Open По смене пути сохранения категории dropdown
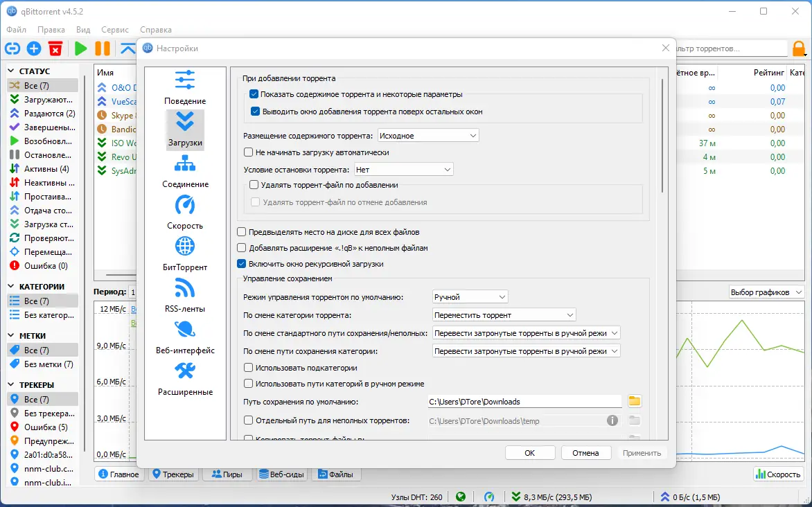The width and height of the screenshot is (812, 507). coord(526,351)
